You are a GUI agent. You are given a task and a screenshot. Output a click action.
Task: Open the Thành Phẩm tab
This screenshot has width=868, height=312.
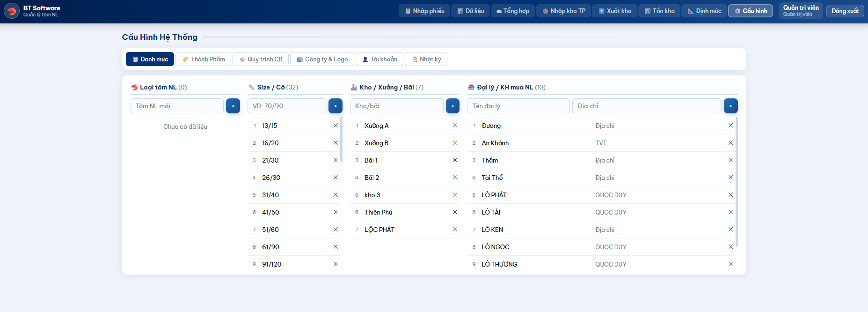click(x=203, y=59)
